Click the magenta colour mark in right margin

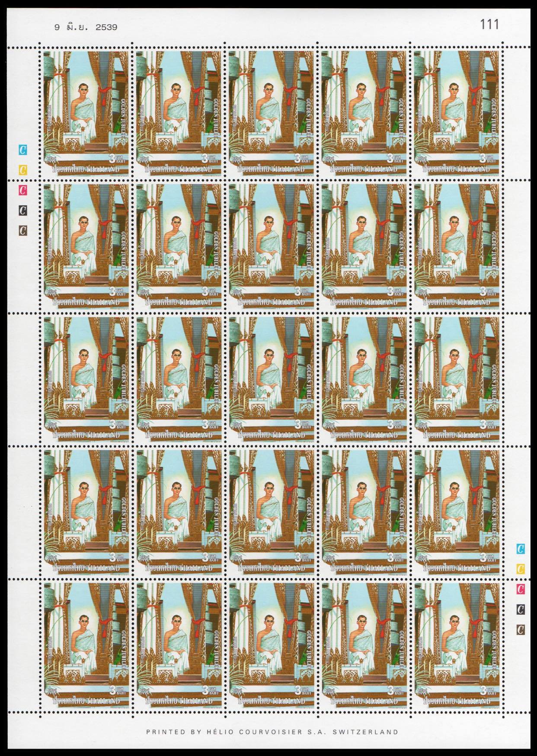521,589
